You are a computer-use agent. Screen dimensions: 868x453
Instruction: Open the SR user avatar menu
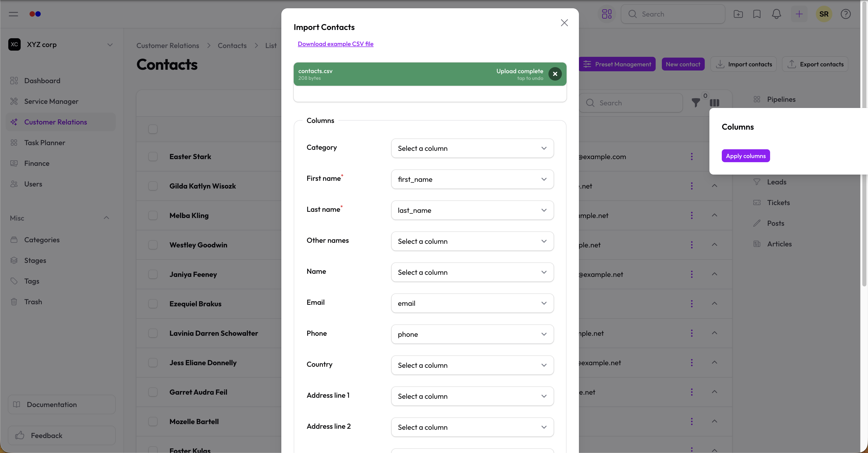click(x=824, y=14)
